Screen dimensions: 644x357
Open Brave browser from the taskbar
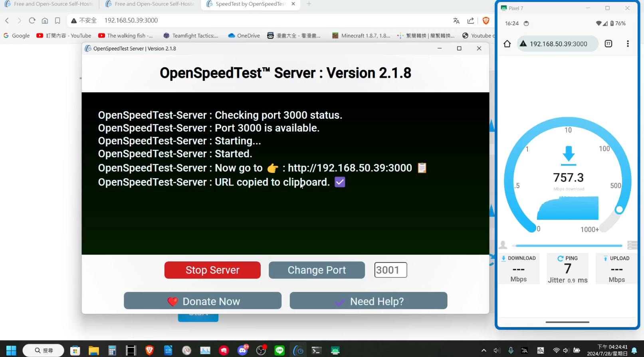(x=149, y=351)
